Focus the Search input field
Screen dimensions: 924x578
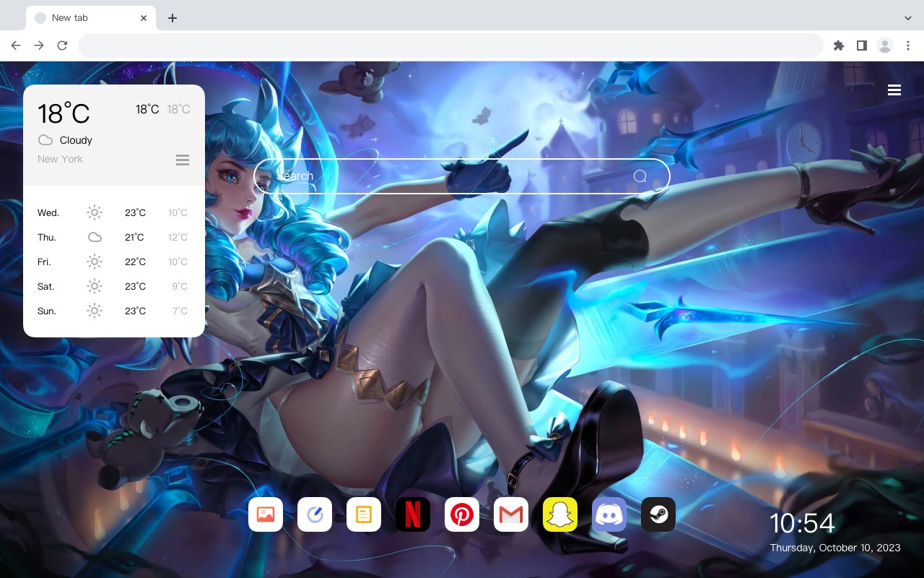pyautogui.click(x=462, y=176)
